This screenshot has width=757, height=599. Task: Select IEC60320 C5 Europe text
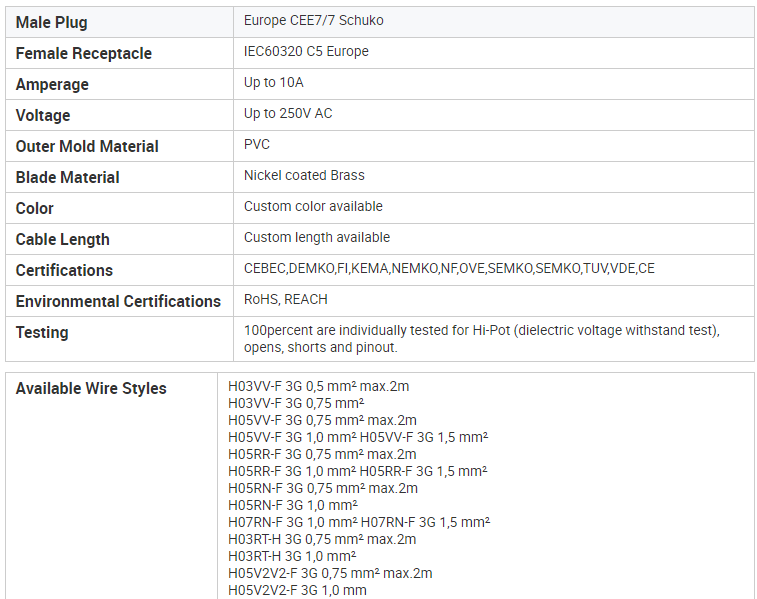(x=306, y=52)
